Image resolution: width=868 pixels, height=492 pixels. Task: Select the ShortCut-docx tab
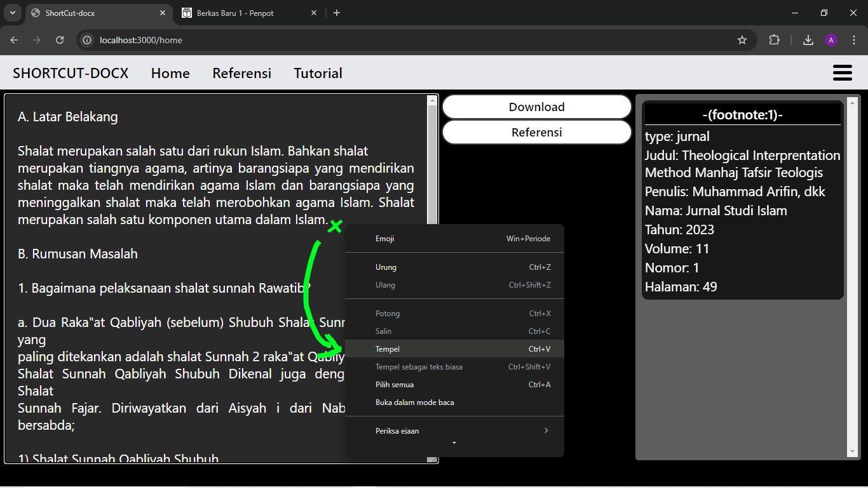point(99,13)
